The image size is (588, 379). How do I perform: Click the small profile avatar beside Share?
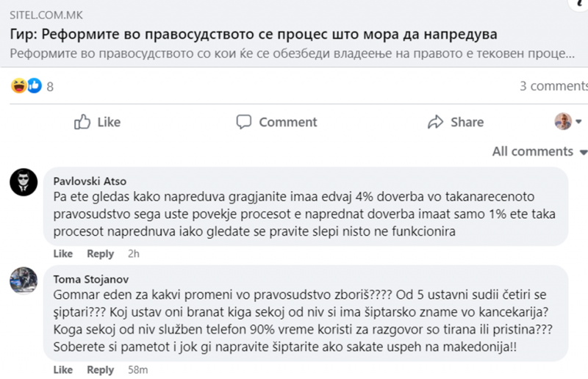(x=563, y=122)
